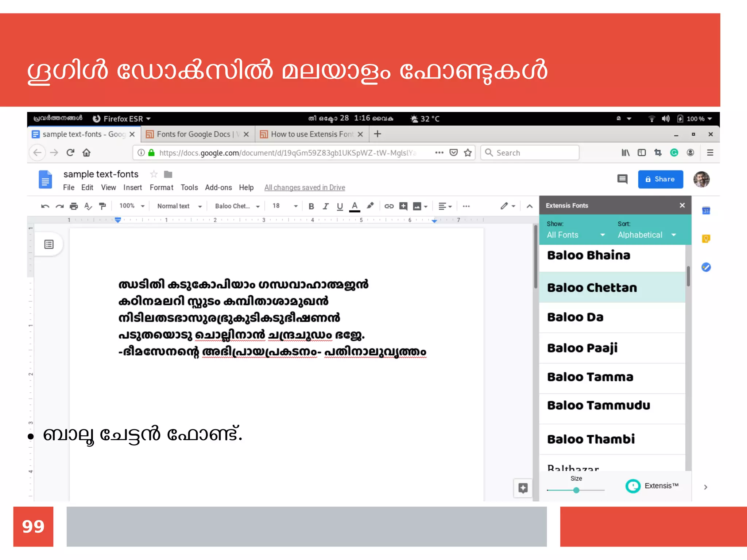Switch to How to use Extensis Font tab
747x560 pixels.
312,135
